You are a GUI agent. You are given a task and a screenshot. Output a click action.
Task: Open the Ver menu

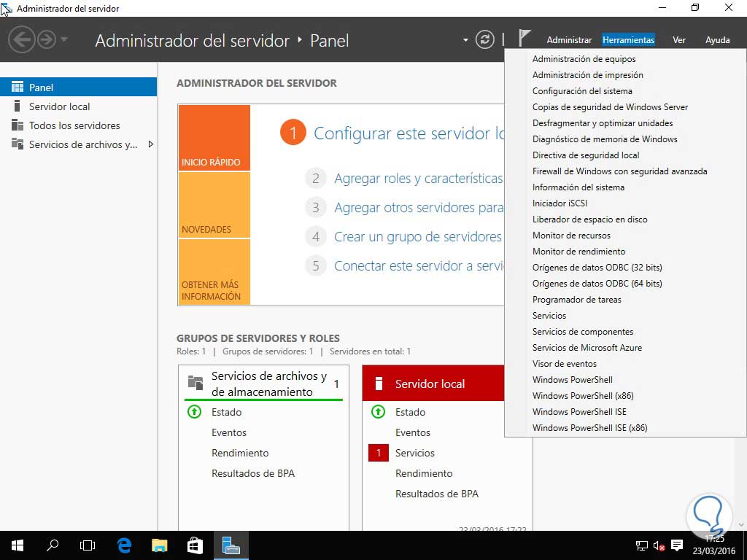679,40
